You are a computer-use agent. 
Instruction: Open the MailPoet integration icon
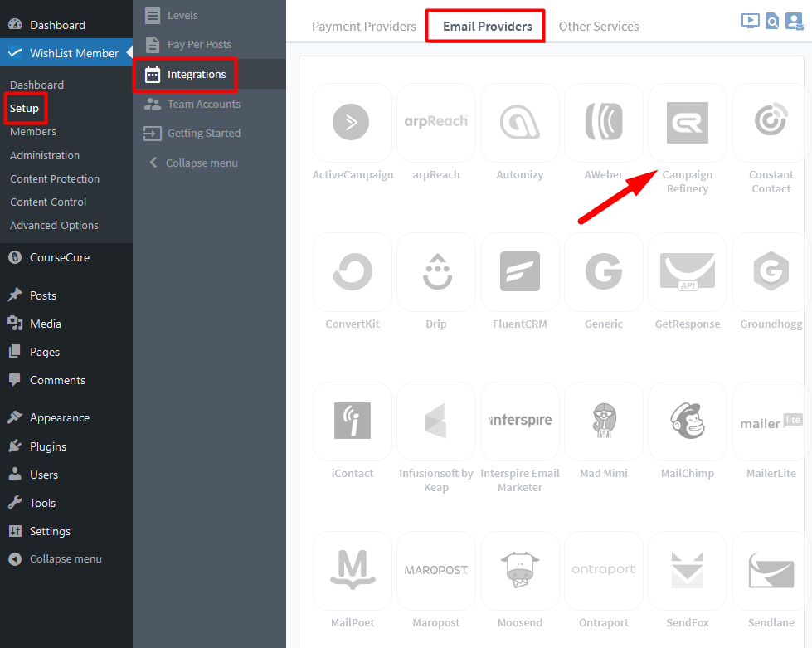click(353, 570)
